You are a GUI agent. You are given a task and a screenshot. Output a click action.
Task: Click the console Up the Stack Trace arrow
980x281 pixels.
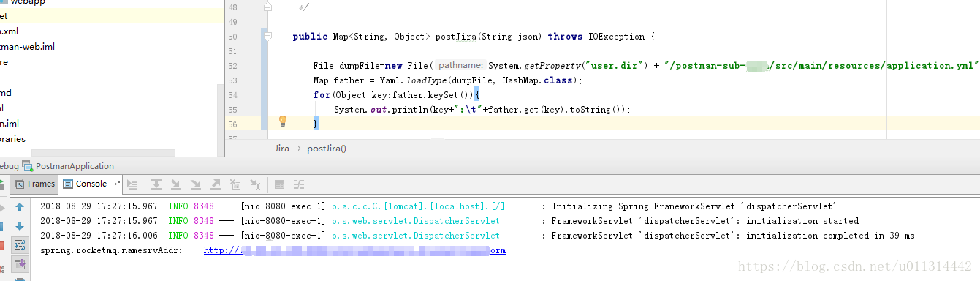(x=20, y=208)
